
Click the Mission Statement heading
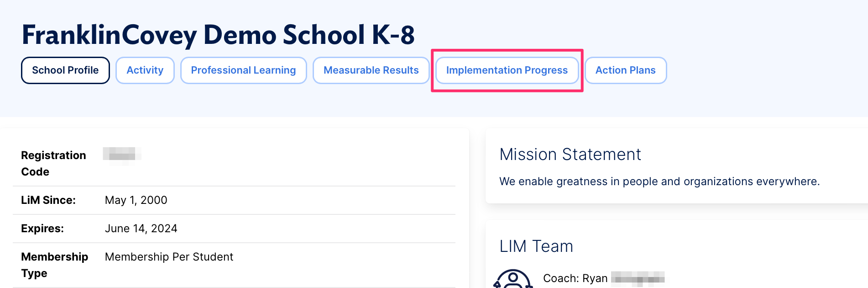(x=570, y=155)
